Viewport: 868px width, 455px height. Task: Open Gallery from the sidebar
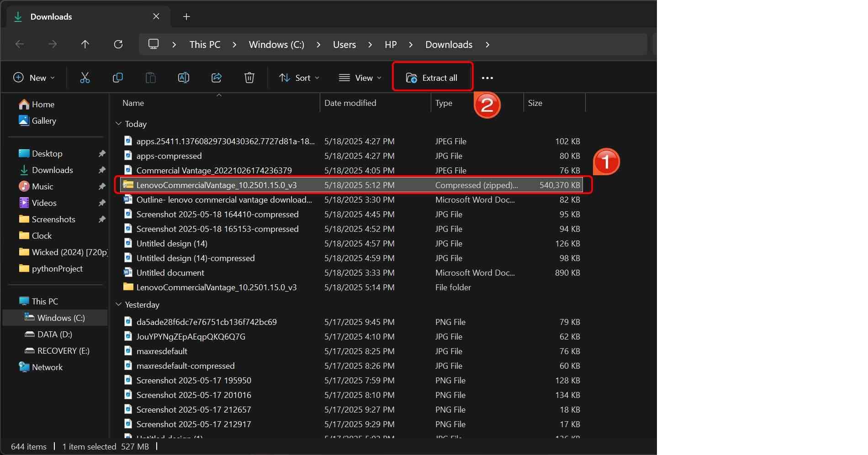[43, 121]
